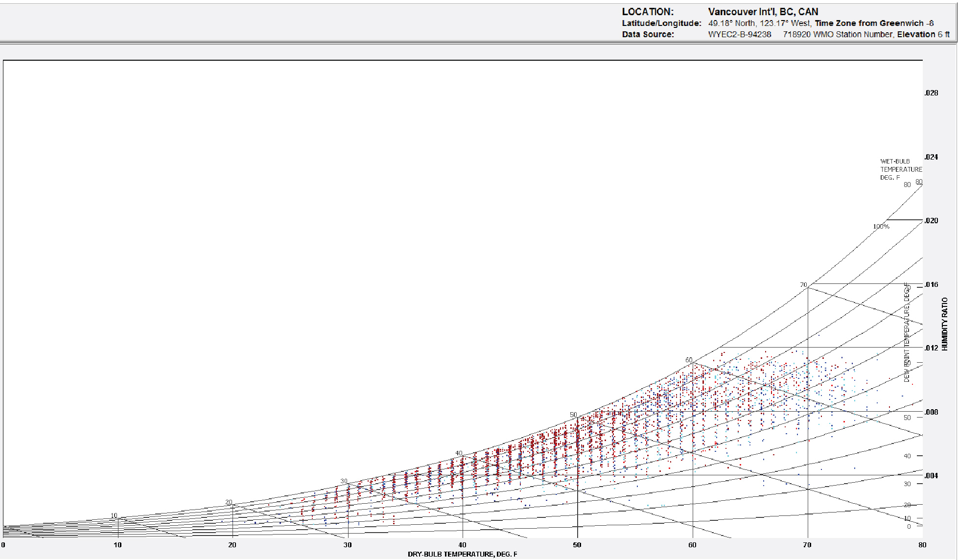Click the .020 humidity ratio tick label
The height and width of the screenshot is (560, 958).
[x=931, y=221]
